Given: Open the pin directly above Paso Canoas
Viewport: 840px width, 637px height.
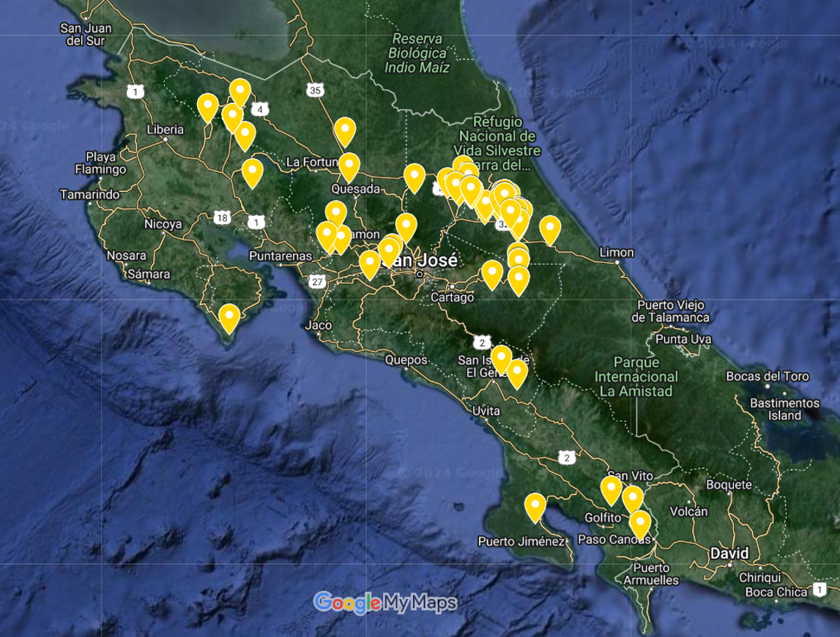Looking at the screenshot, I should [x=640, y=524].
